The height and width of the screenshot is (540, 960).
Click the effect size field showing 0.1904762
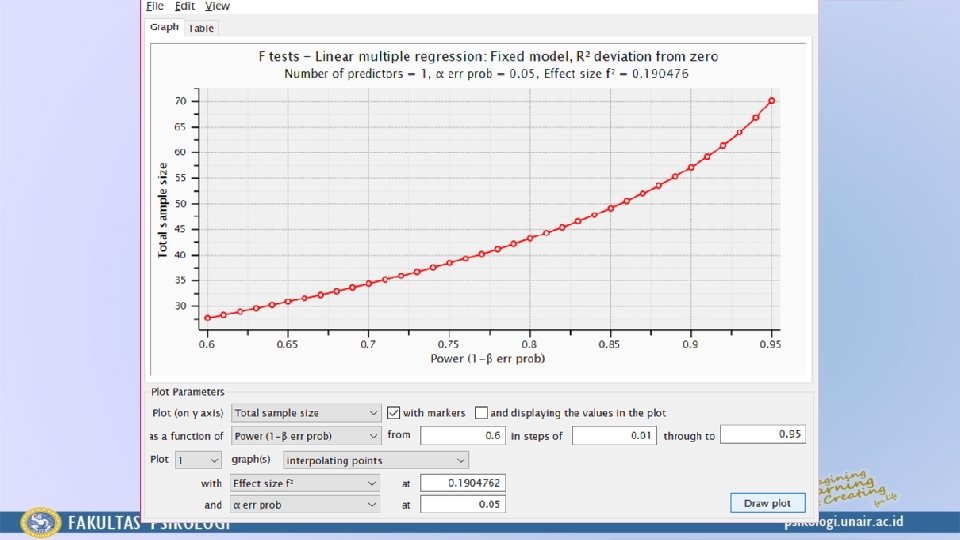click(463, 483)
